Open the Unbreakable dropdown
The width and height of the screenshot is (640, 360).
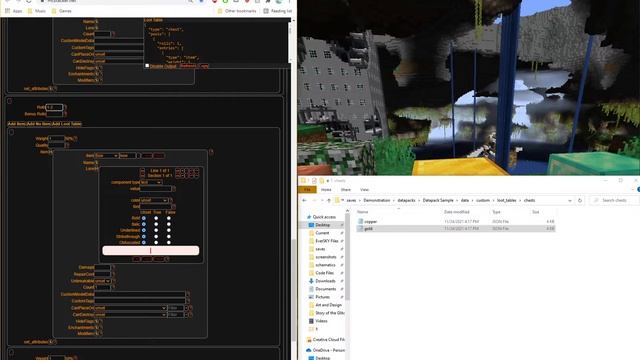tap(102, 280)
